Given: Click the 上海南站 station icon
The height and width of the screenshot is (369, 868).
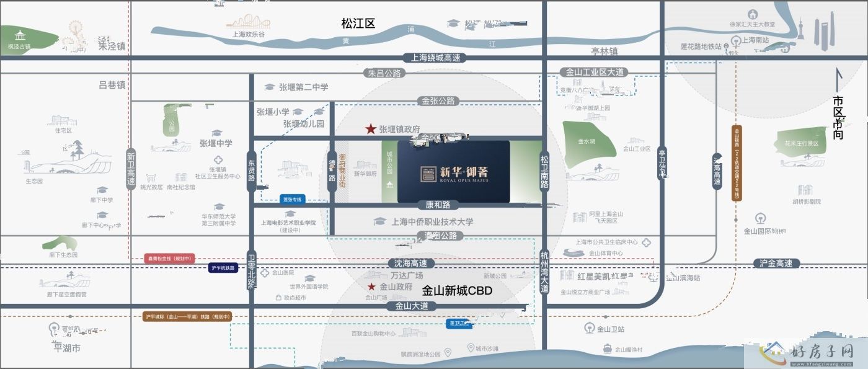Looking at the screenshot, I should 735,40.
